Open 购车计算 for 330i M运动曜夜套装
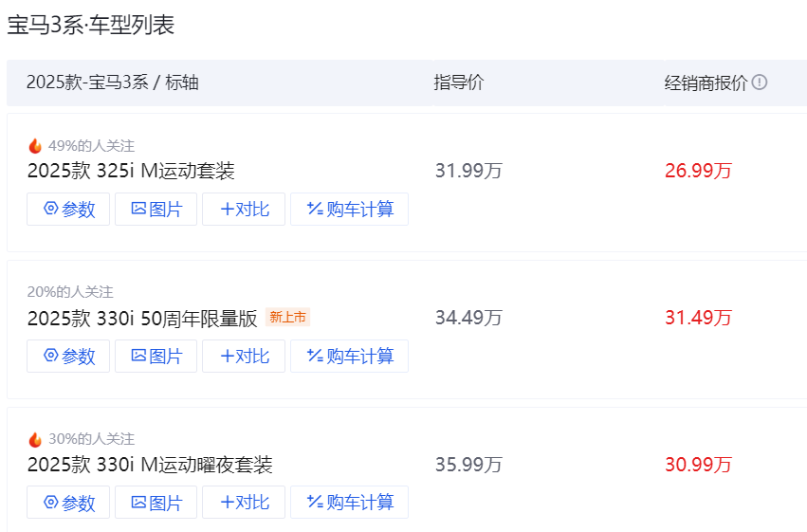Image resolution: width=807 pixels, height=532 pixels. pos(350,503)
